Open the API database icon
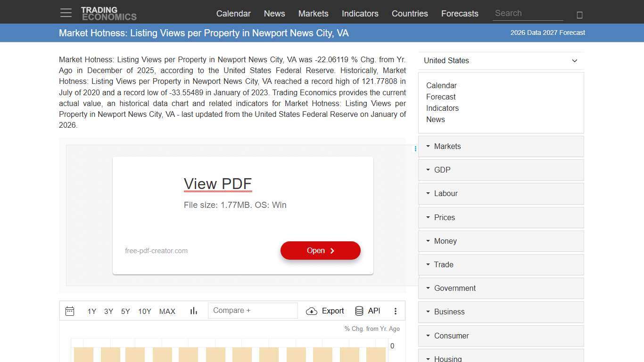Image resolution: width=644 pixels, height=362 pixels. point(359,311)
